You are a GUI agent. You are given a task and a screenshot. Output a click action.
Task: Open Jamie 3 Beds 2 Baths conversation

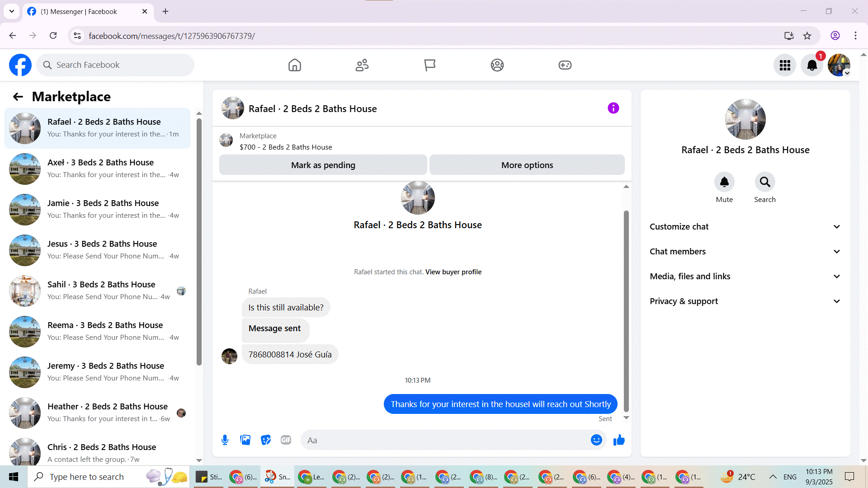click(97, 210)
